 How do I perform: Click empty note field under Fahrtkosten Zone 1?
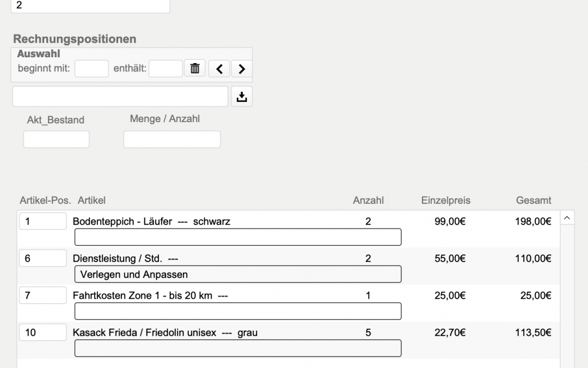(x=237, y=311)
